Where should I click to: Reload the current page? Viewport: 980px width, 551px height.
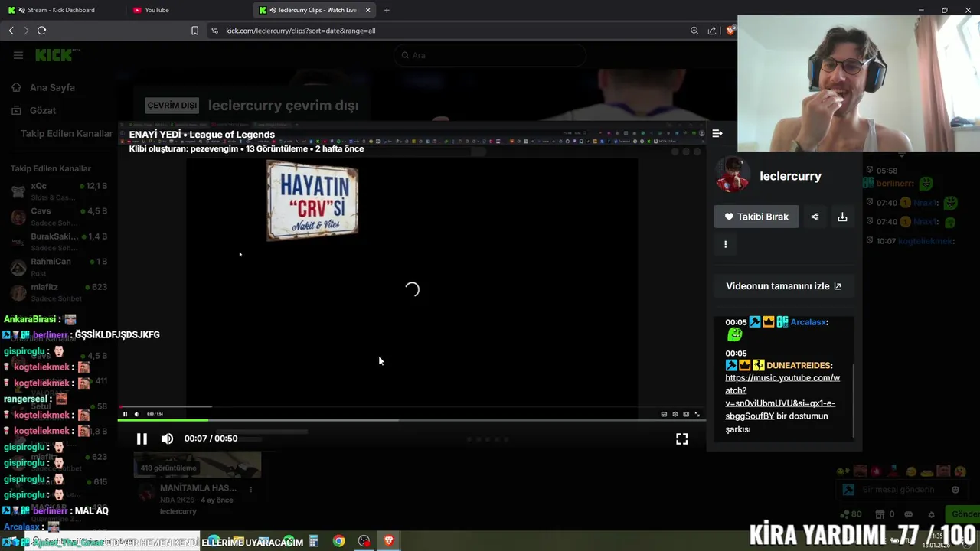[42, 31]
